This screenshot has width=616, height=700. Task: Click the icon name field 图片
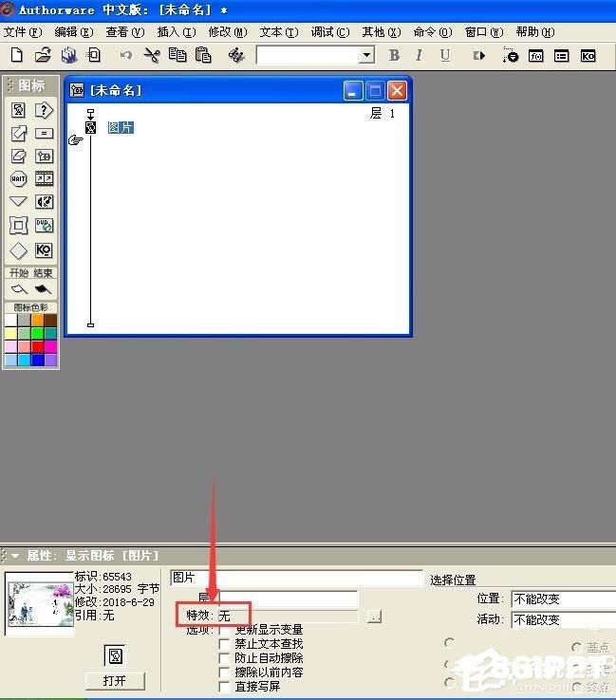pyautogui.click(x=296, y=578)
